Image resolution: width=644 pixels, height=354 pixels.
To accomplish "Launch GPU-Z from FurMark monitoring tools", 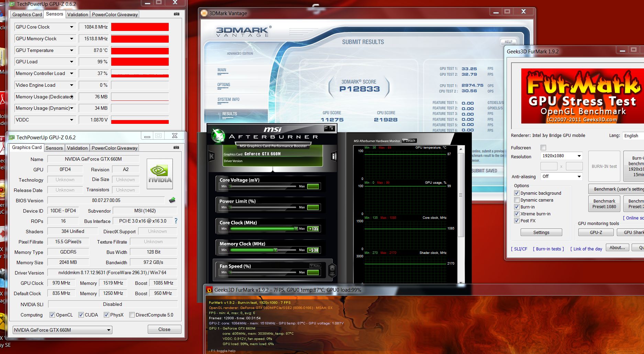I will [x=596, y=233].
